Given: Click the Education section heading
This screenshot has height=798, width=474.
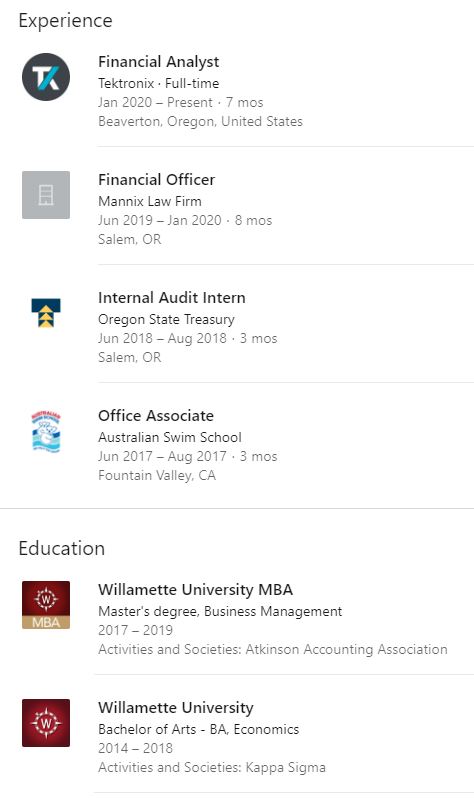Looking at the screenshot, I should pyautogui.click(x=62, y=549).
